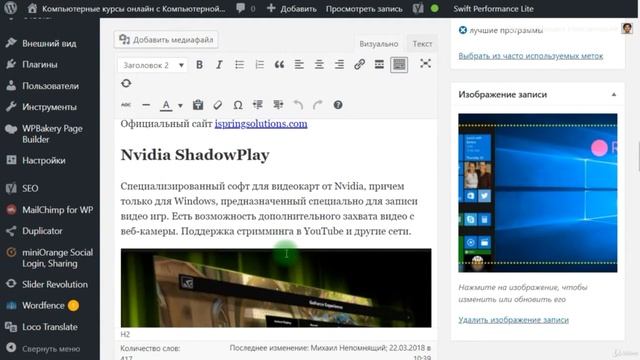Open the Loco Translate menu
The width and height of the screenshot is (640, 360).
[50, 327]
